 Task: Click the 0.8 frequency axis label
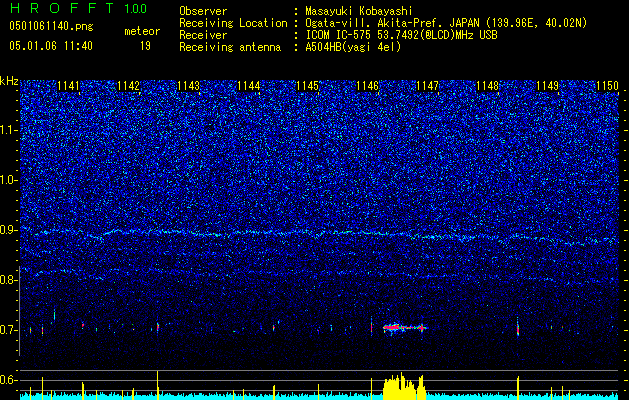[x=9, y=280]
